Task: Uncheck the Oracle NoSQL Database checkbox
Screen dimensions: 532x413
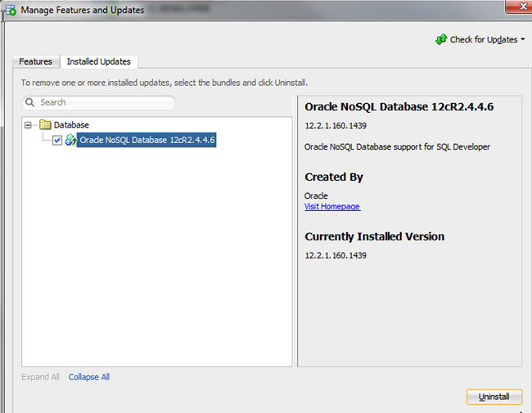Action: (x=57, y=140)
